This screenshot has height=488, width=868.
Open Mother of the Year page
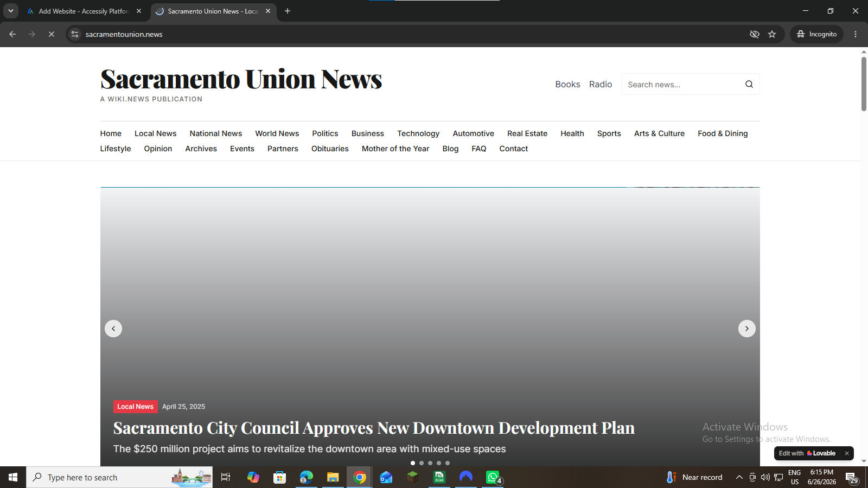[x=395, y=149]
